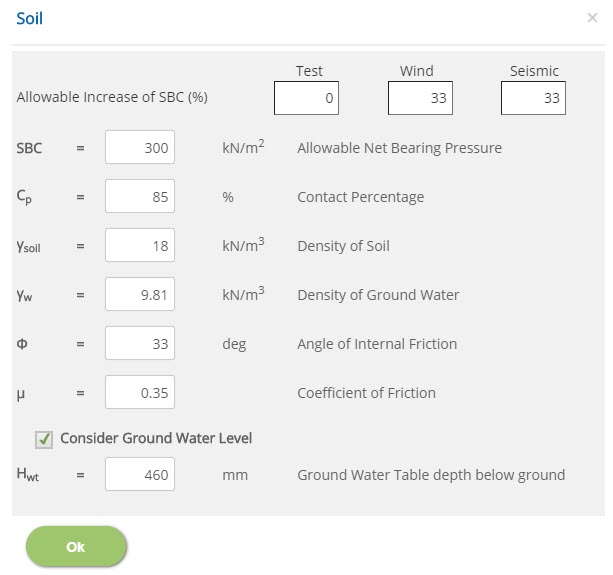The height and width of the screenshot is (575, 613).
Task: Toggle the Consider Ground Water Level checkbox
Action: (44, 439)
